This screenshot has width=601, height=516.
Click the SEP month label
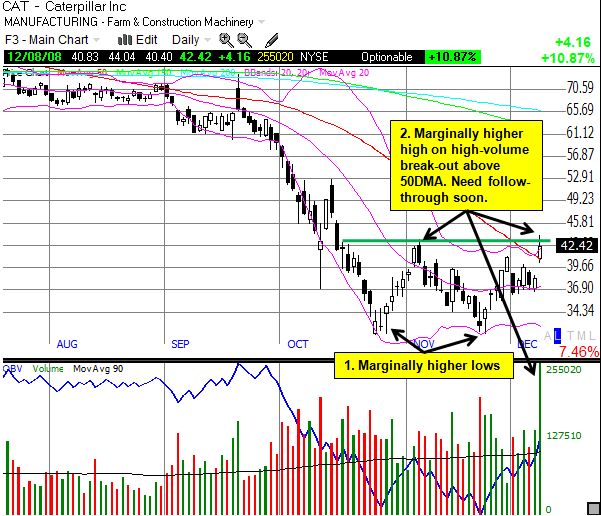pyautogui.click(x=180, y=344)
